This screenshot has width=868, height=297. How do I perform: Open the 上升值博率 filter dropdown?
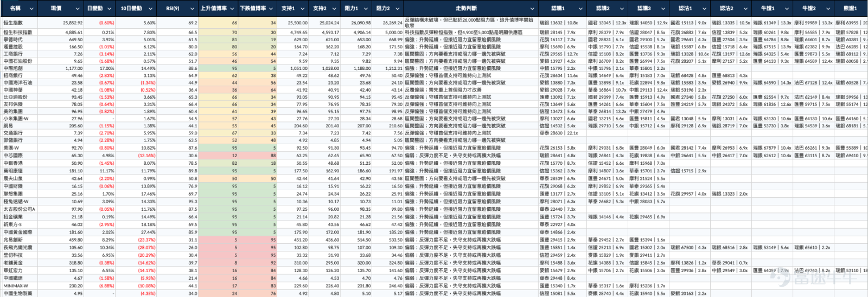tap(232, 9)
